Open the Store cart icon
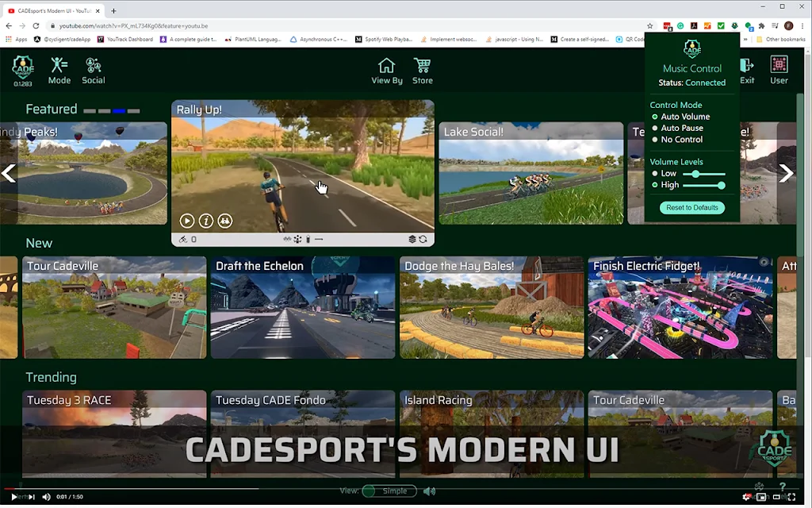The image size is (812, 508). pos(422,71)
